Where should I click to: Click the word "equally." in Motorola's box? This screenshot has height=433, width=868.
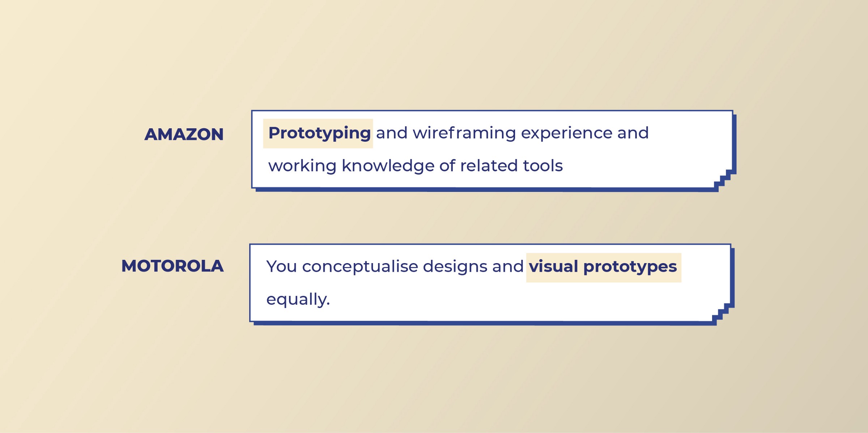point(298,300)
